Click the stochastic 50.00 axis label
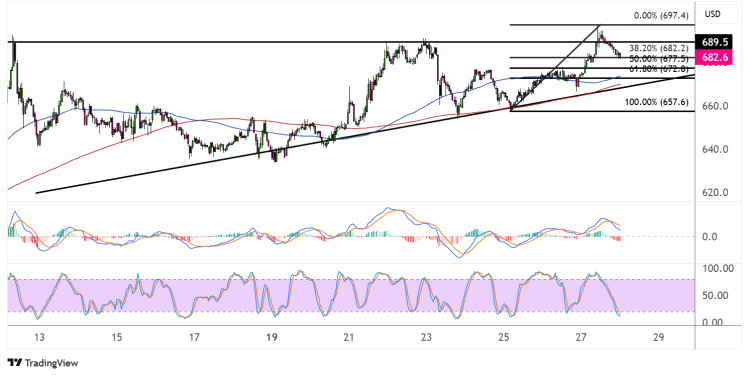This screenshot has height=375, width=749. [716, 296]
